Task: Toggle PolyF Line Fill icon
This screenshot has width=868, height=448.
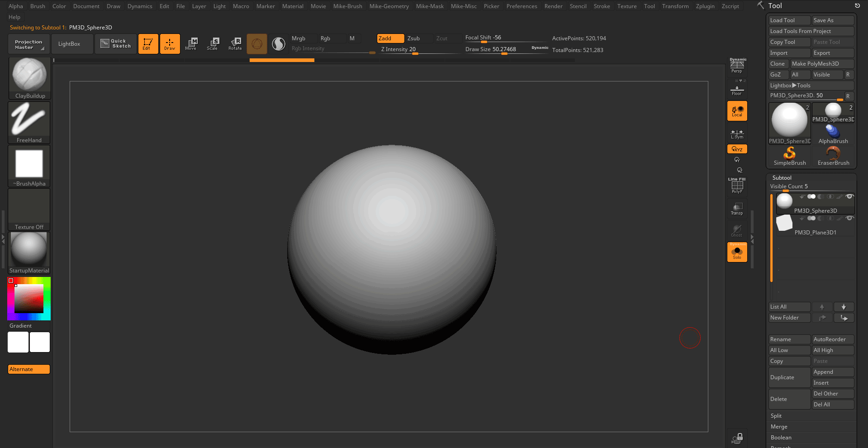Action: (x=737, y=186)
